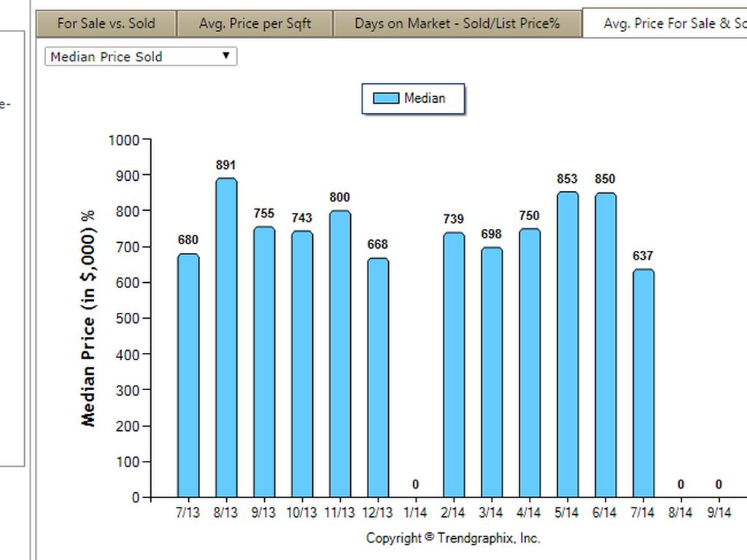Screen dimensions: 747x560
Task: Select the 3/14 bar valued 698
Action: (492, 372)
